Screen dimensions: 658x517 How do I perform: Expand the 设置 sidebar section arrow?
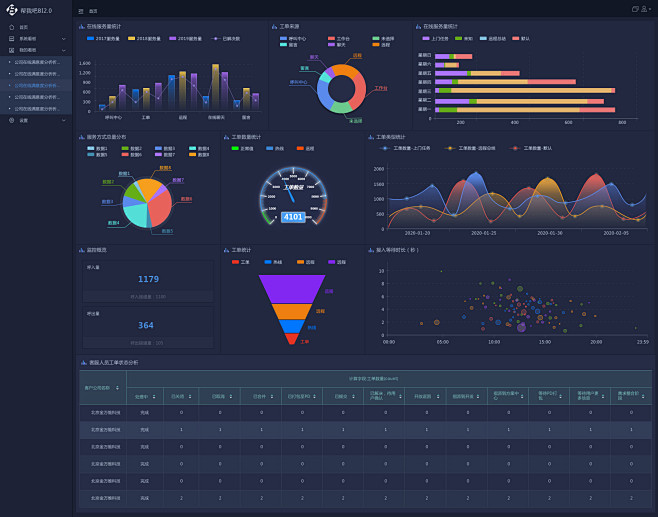coord(64,120)
